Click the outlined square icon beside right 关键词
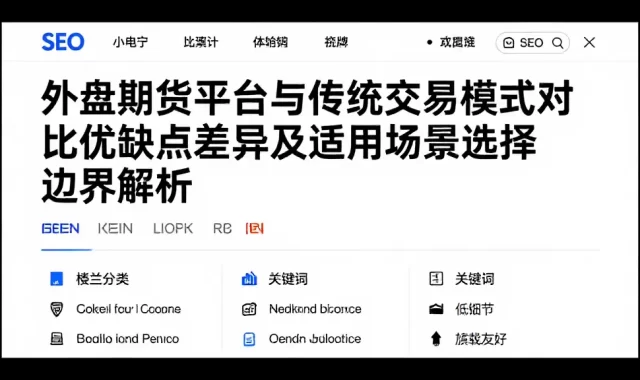Viewport: 640px width, 380px height. (x=436, y=279)
